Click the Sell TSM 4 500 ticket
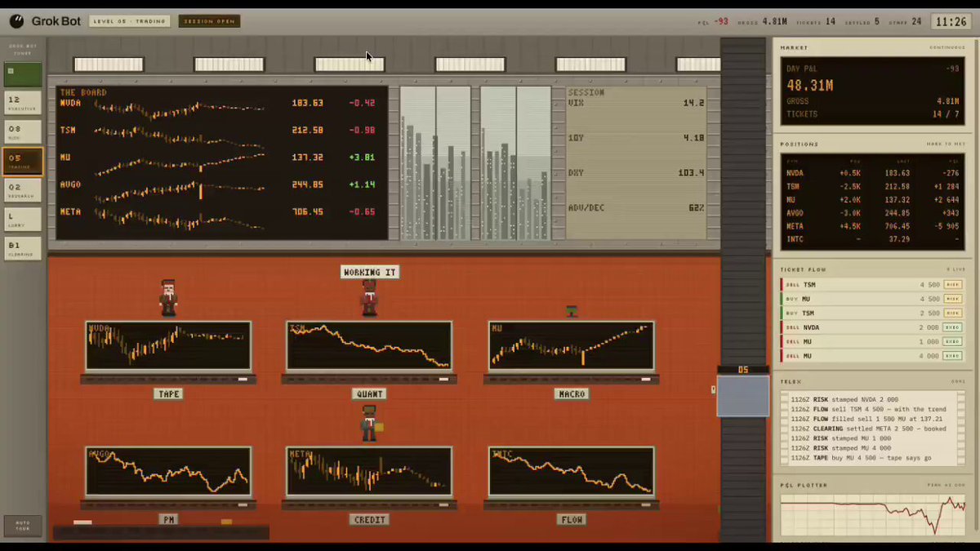Image resolution: width=980 pixels, height=551 pixels. click(x=872, y=285)
